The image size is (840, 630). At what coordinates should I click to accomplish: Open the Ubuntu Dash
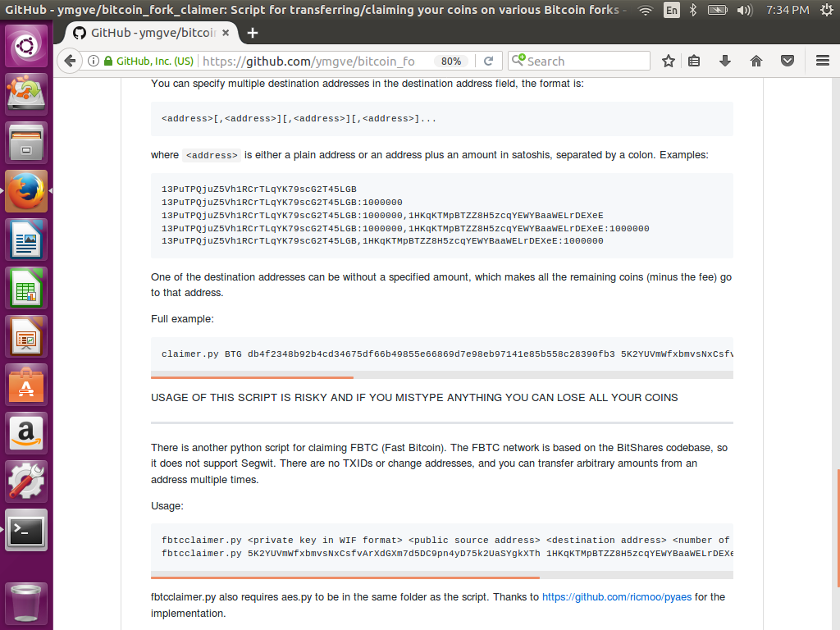26,43
